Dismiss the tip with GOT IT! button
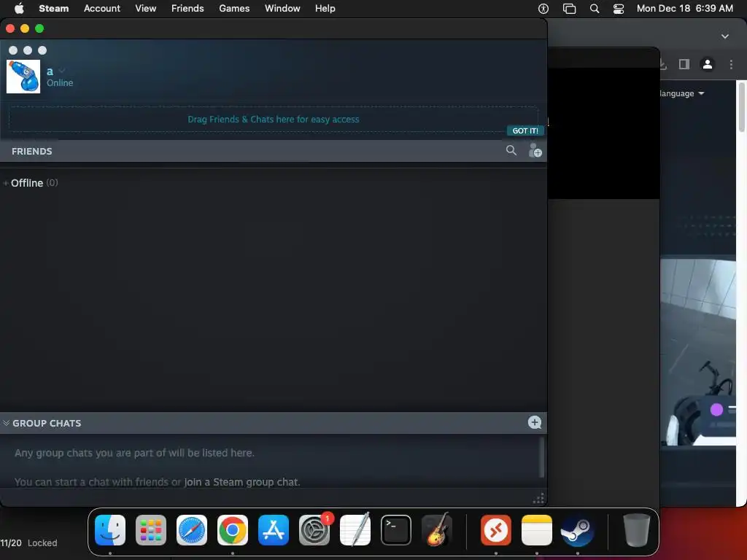 point(525,131)
